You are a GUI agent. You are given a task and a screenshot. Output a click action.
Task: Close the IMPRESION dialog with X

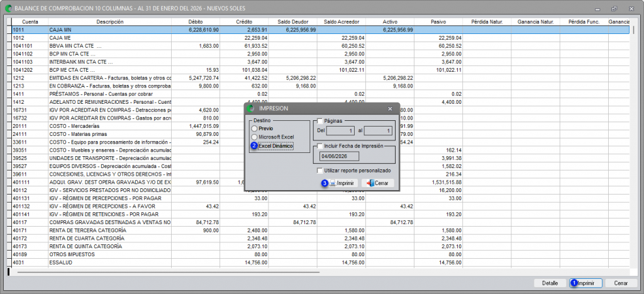pyautogui.click(x=390, y=108)
